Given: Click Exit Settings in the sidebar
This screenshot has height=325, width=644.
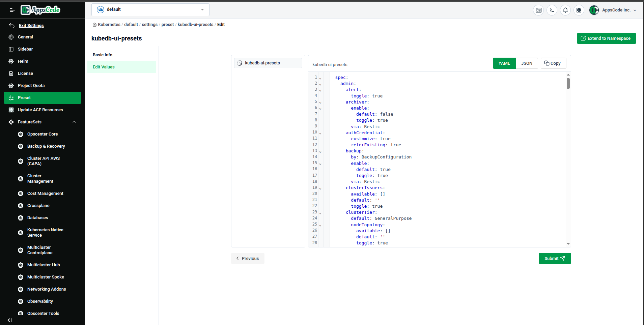Looking at the screenshot, I should tap(31, 25).
